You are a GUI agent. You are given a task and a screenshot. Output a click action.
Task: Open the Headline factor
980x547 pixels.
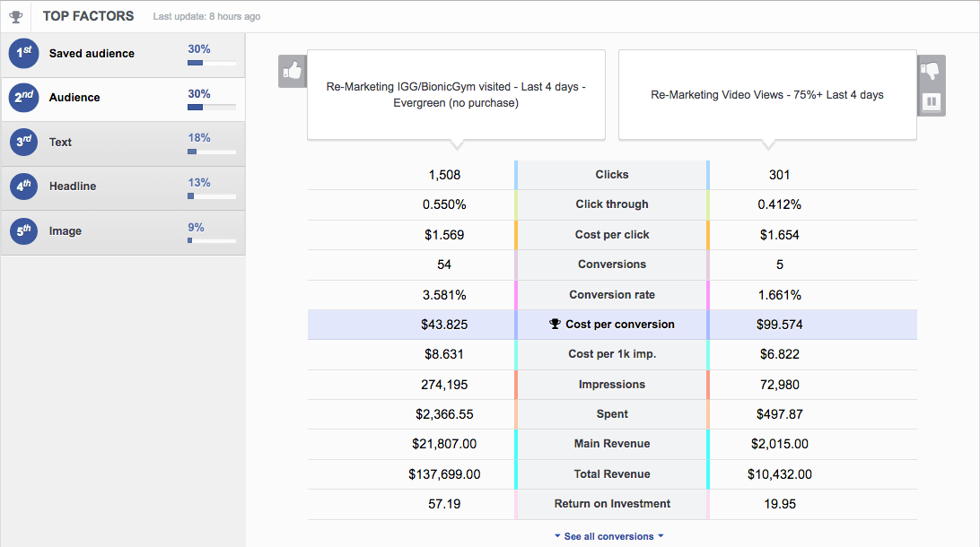coord(123,188)
